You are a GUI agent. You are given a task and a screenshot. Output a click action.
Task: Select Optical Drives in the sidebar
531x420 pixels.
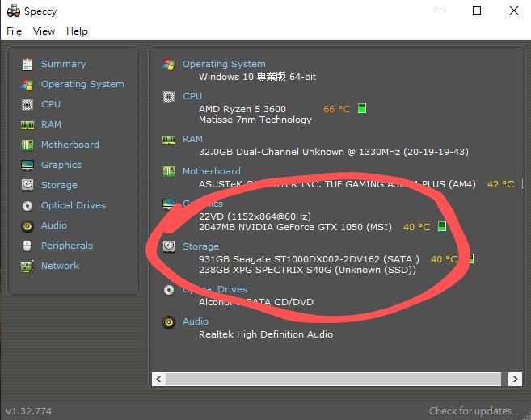[73, 205]
